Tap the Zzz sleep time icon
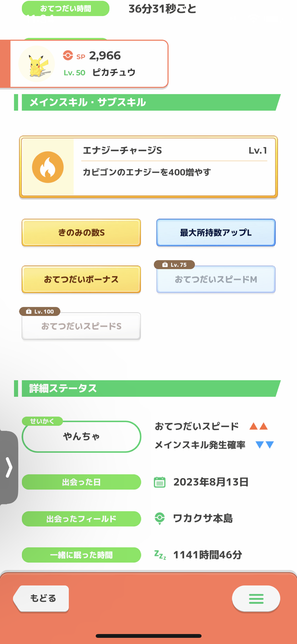 160,555
